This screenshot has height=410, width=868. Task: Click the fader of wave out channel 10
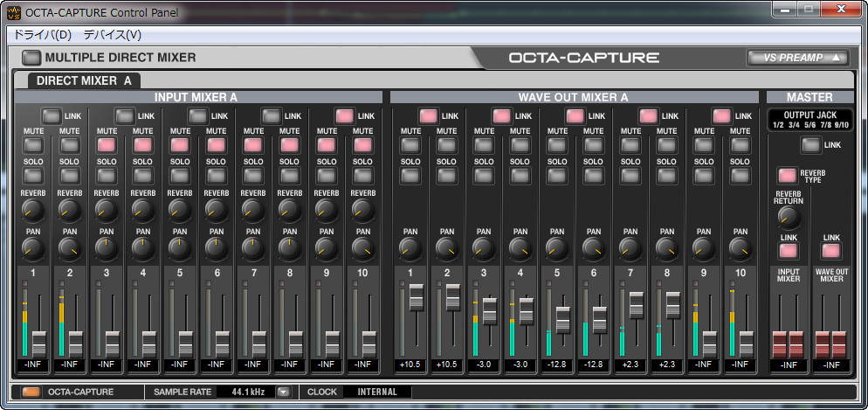click(747, 344)
